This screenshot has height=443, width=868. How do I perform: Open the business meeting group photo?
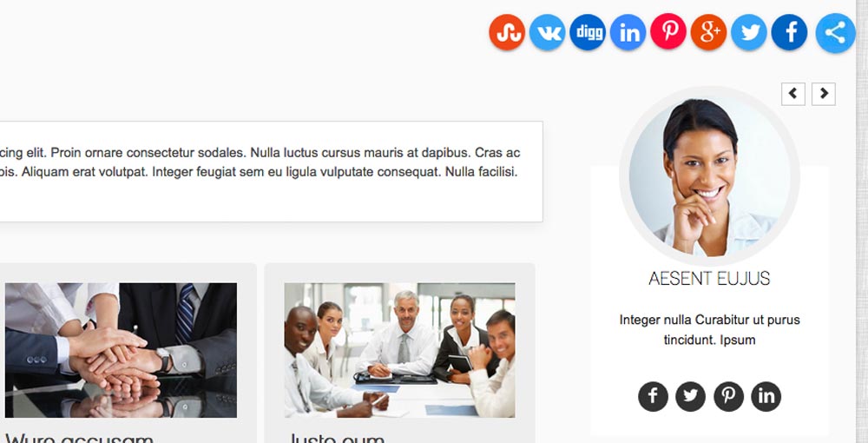399,350
